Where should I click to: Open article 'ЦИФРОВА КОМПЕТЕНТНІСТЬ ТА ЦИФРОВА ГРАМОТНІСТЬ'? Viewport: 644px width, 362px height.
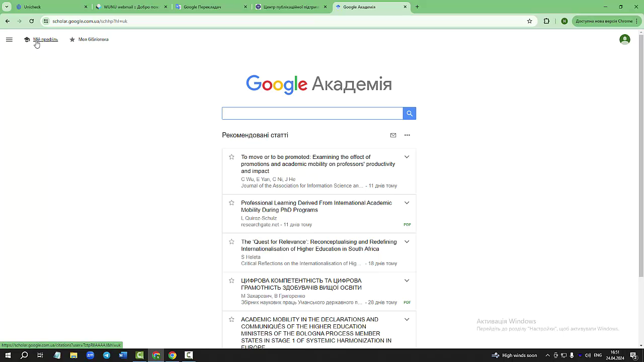click(x=301, y=284)
